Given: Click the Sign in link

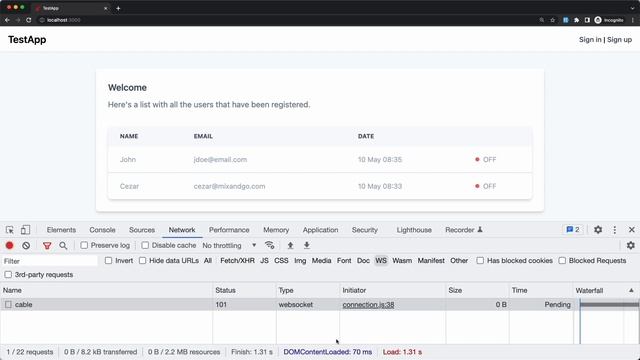Looking at the screenshot, I should pyautogui.click(x=590, y=40).
